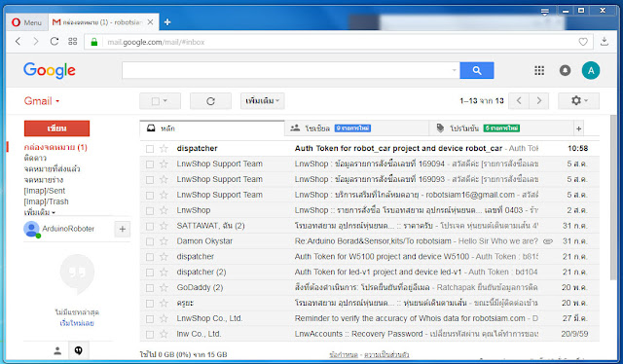Image resolution: width=623 pixels, height=364 pixels.
Task: Open the privacy ความเป็นส่วนตัว footer link
Action: tap(386, 354)
